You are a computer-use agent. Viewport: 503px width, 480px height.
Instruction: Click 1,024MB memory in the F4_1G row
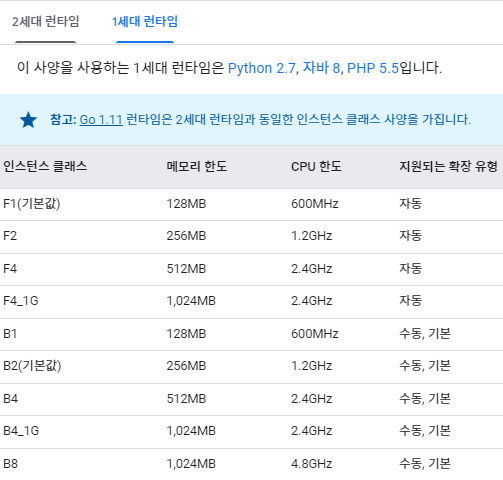(191, 301)
